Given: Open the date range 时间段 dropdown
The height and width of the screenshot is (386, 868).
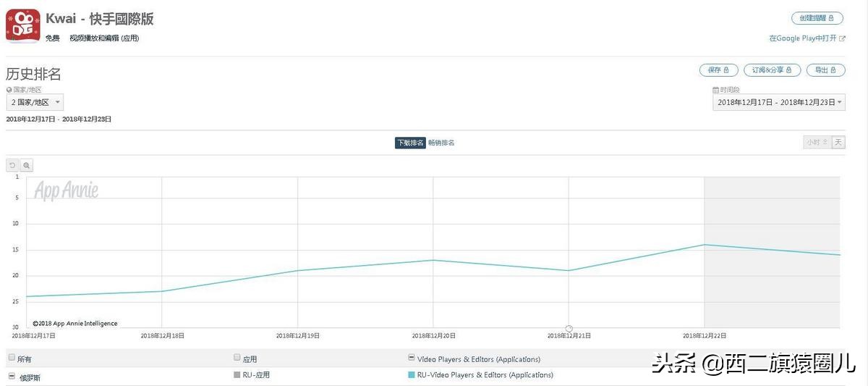Looking at the screenshot, I should [x=778, y=103].
